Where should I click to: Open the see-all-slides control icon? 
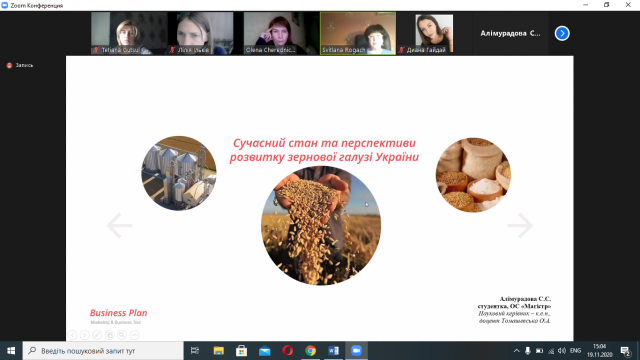109,335
